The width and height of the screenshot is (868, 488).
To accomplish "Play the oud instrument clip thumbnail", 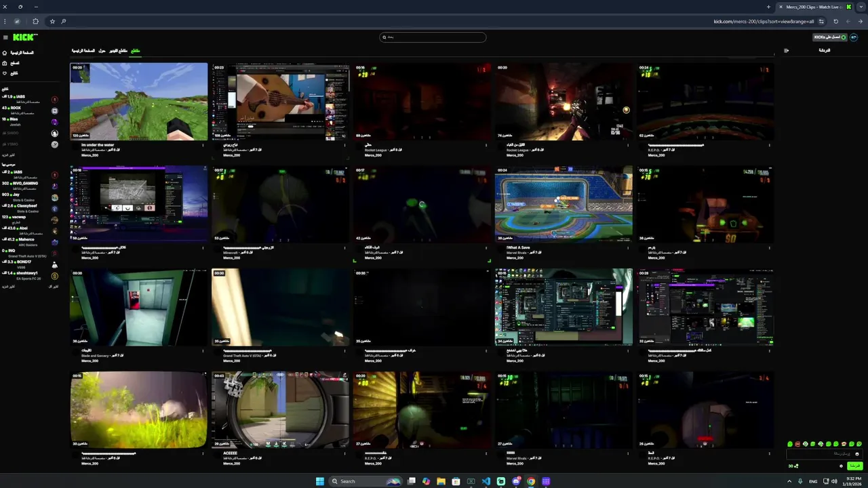I will (281, 102).
